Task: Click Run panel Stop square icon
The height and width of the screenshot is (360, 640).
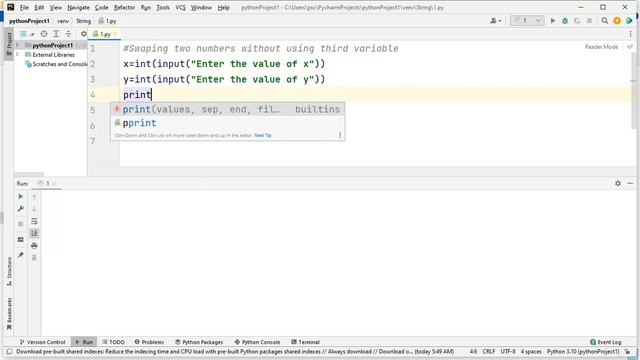Action: click(x=20, y=224)
